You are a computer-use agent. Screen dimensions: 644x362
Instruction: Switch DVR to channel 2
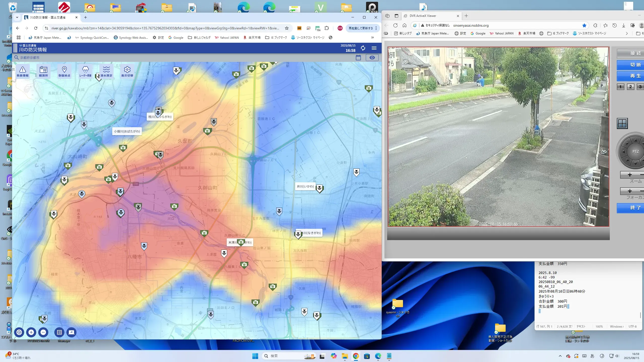click(630, 87)
